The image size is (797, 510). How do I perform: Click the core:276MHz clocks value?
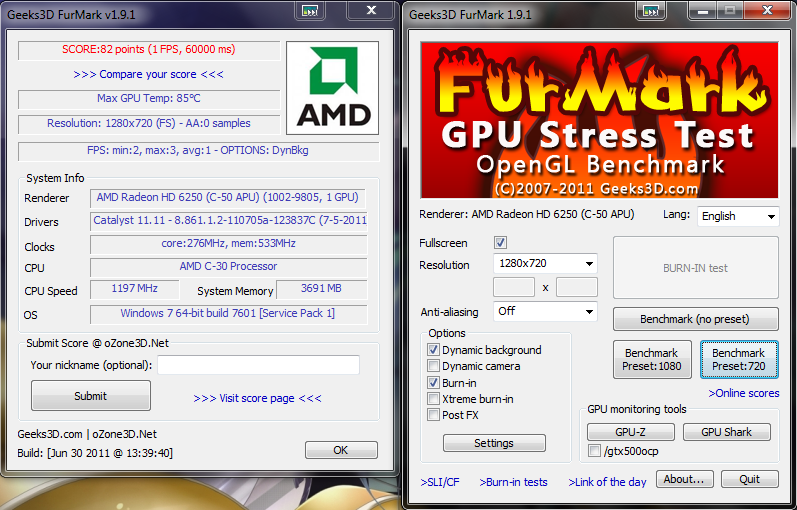[229, 244]
